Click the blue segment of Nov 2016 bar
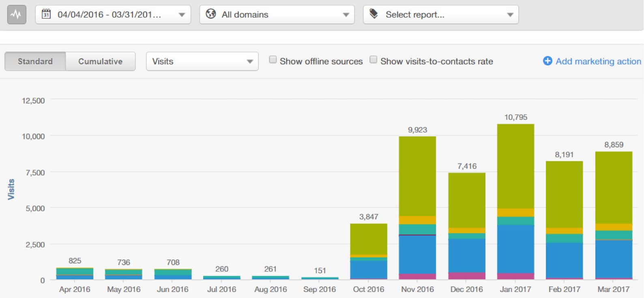Image resolution: width=644 pixels, height=298 pixels. tap(417, 255)
